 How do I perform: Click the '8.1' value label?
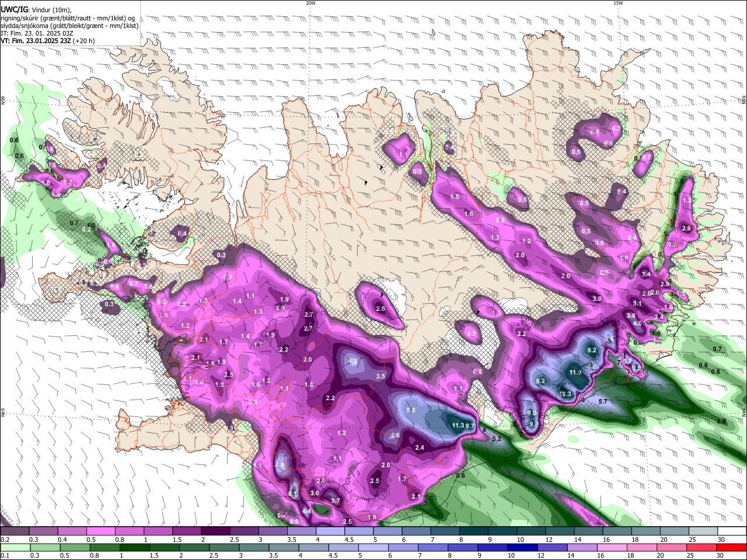tap(293, 494)
